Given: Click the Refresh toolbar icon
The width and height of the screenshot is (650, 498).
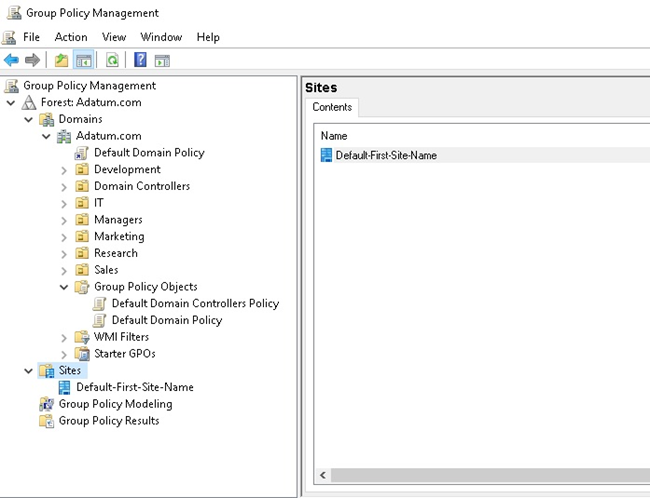Looking at the screenshot, I should tap(112, 61).
